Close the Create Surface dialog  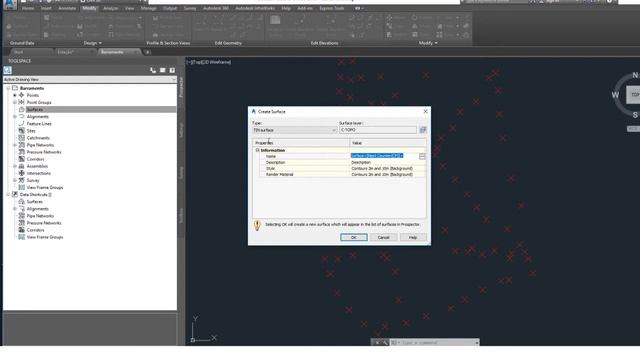click(x=425, y=111)
